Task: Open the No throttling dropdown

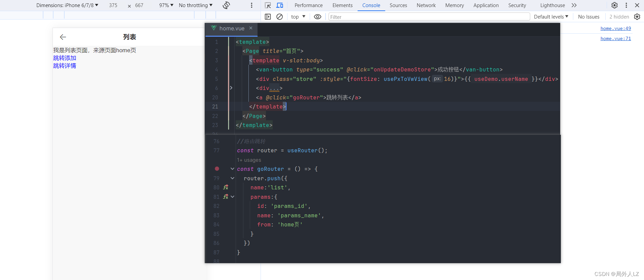Action: tap(196, 5)
